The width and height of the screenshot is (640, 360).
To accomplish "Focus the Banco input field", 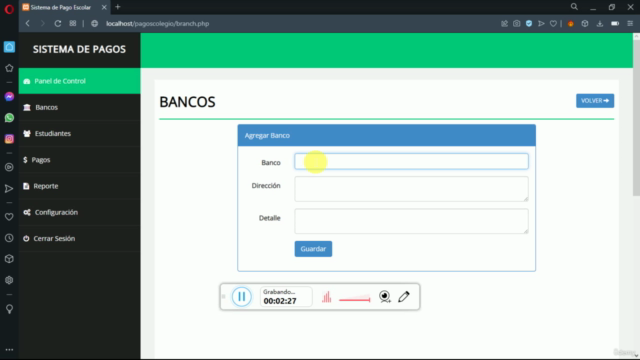I will pos(411,161).
